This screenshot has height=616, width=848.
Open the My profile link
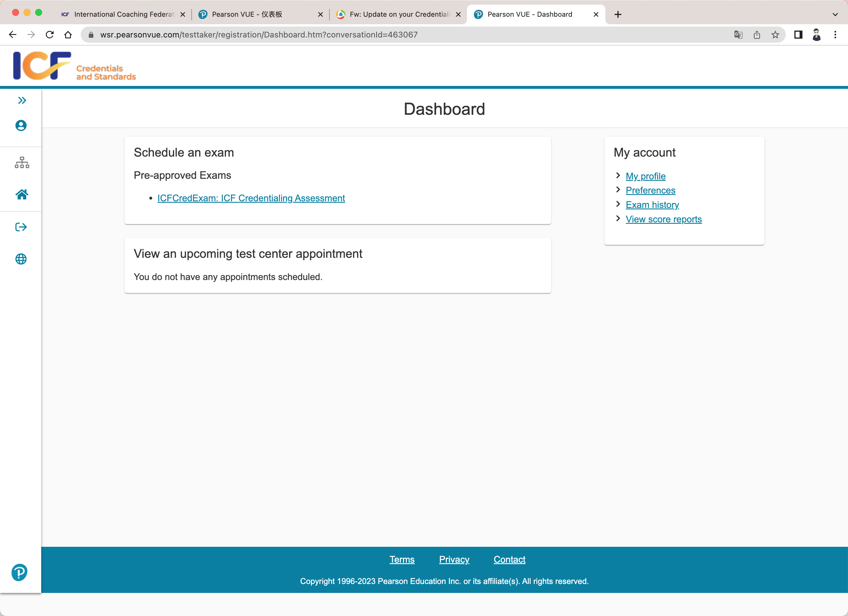(x=645, y=176)
